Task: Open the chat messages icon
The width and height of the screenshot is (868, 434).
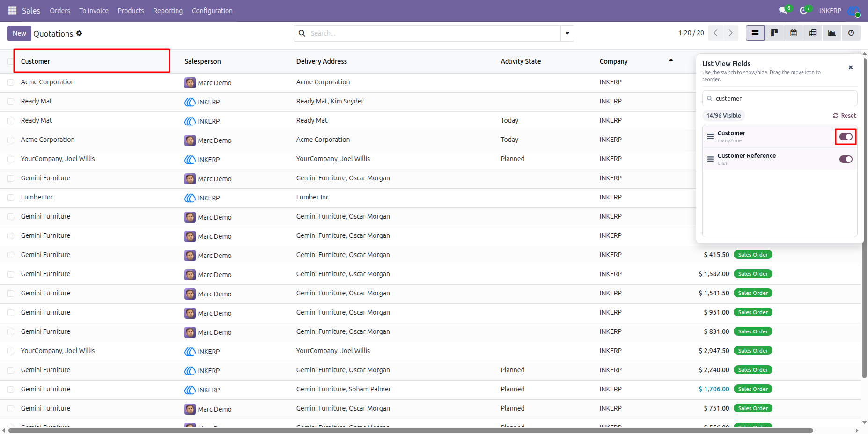Action: coord(782,10)
